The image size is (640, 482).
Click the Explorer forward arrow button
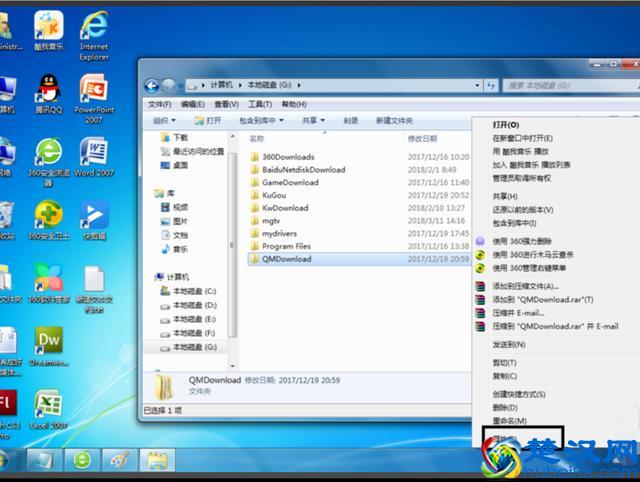168,86
